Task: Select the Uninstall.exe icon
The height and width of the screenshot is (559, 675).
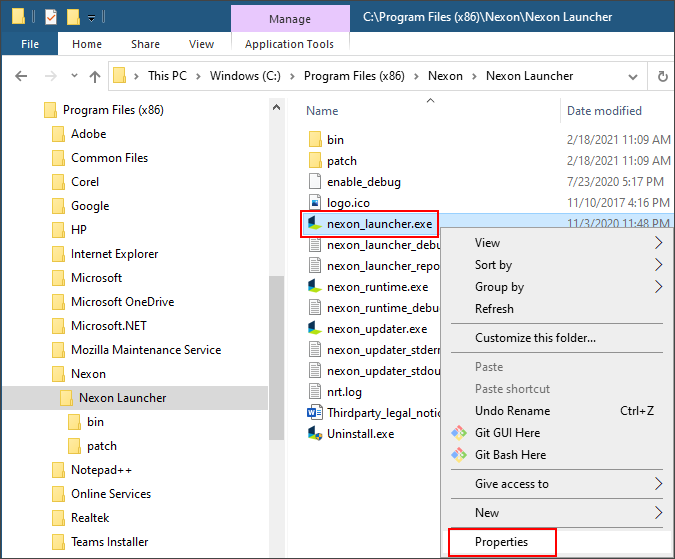Action: [x=315, y=433]
